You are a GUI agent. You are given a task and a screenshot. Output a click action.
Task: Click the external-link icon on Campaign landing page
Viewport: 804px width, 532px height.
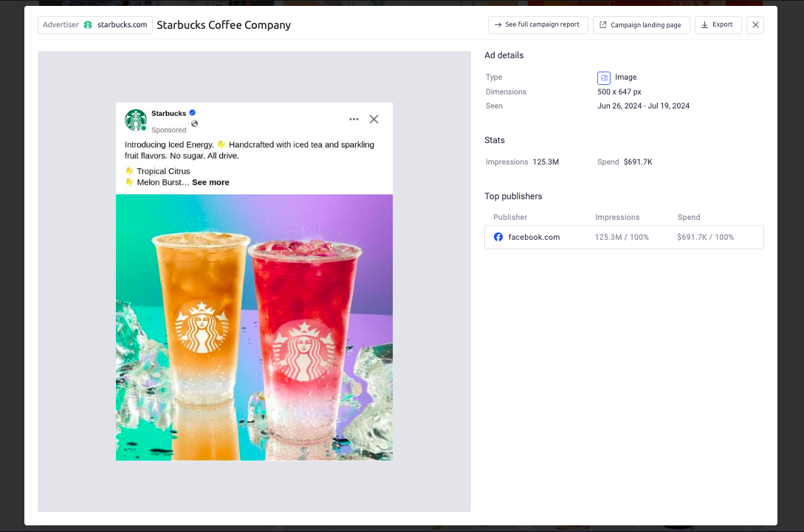pyautogui.click(x=602, y=24)
